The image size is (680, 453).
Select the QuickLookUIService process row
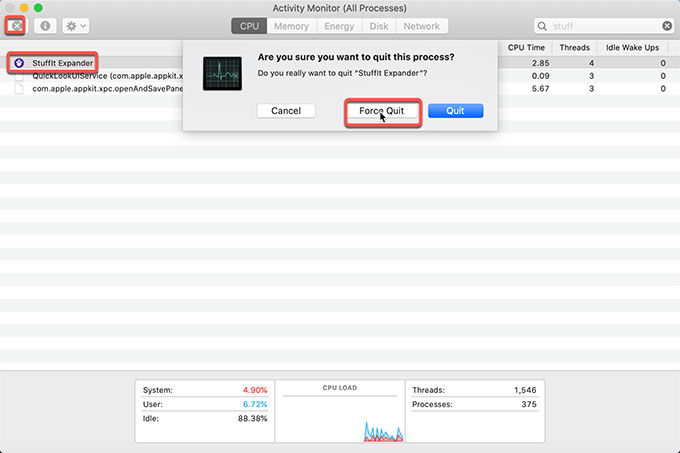340,76
